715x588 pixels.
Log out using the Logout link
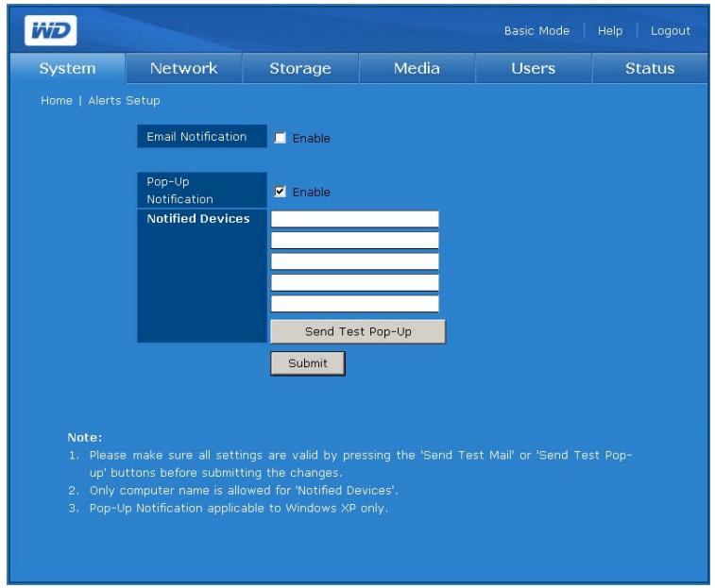tap(671, 31)
